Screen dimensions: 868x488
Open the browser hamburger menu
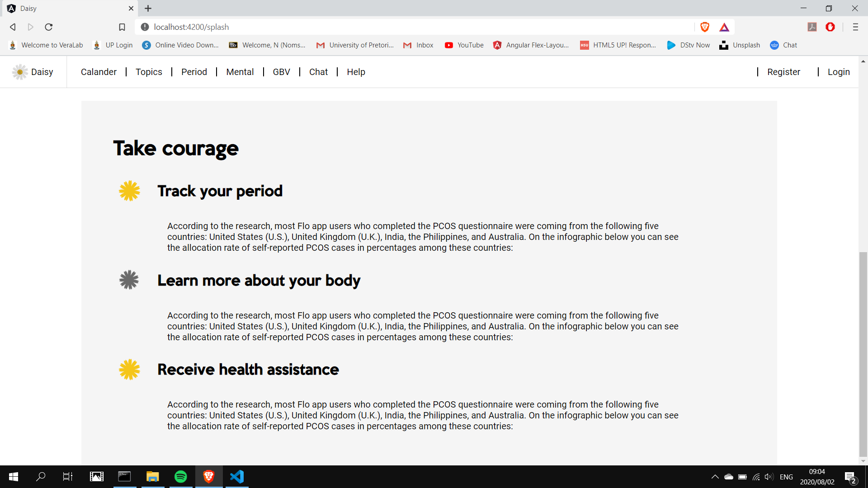coord(855,27)
